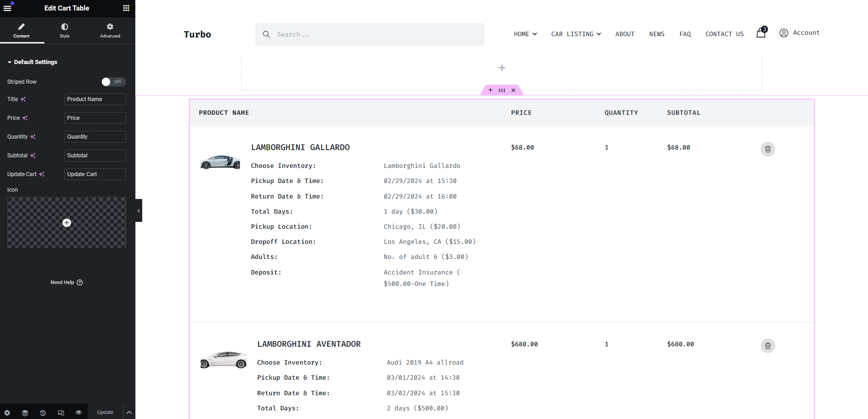Image resolution: width=868 pixels, height=419 pixels.
Task: Edit the Price text field
Action: coord(95,118)
